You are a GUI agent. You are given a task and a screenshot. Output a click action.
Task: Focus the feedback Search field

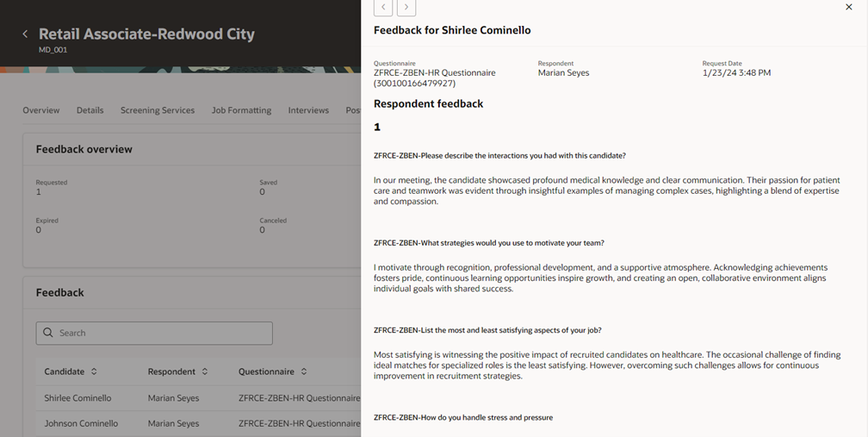tap(154, 333)
